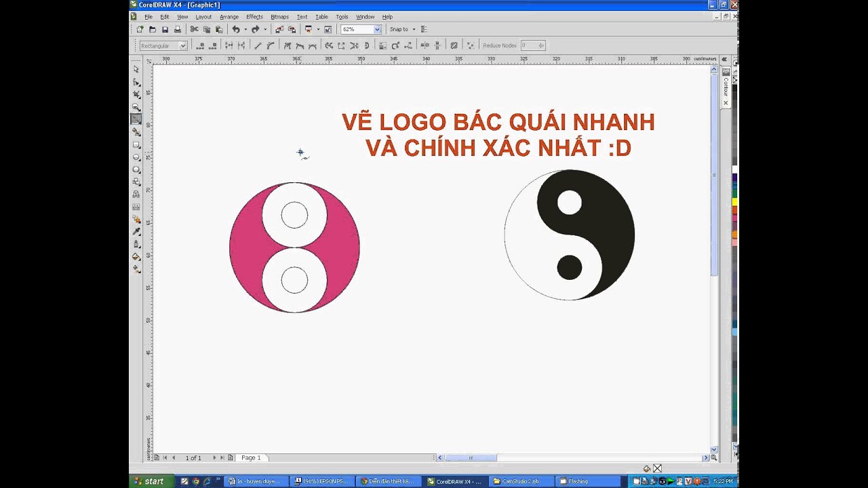Select the Rectangle tool
Image resolution: width=868 pixels, height=488 pixels.
point(136,144)
